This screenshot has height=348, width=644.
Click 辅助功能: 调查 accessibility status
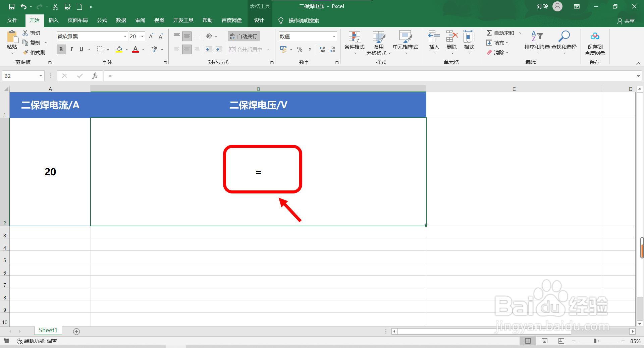[37, 341]
